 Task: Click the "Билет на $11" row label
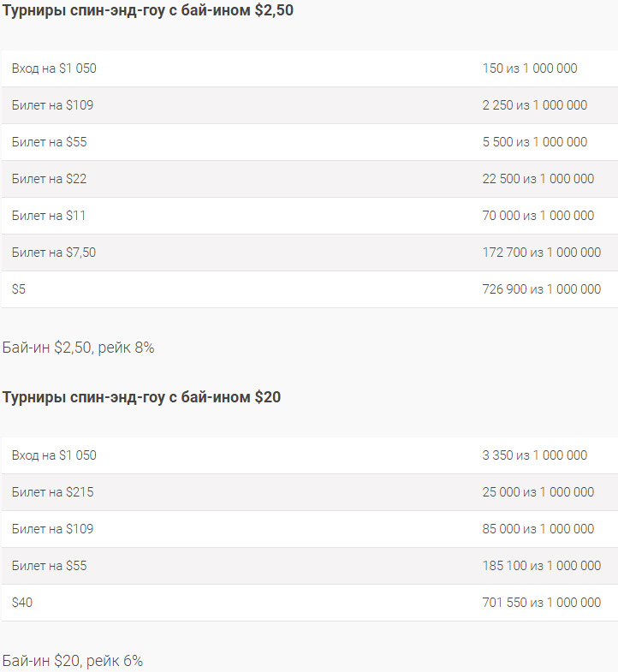(49, 216)
